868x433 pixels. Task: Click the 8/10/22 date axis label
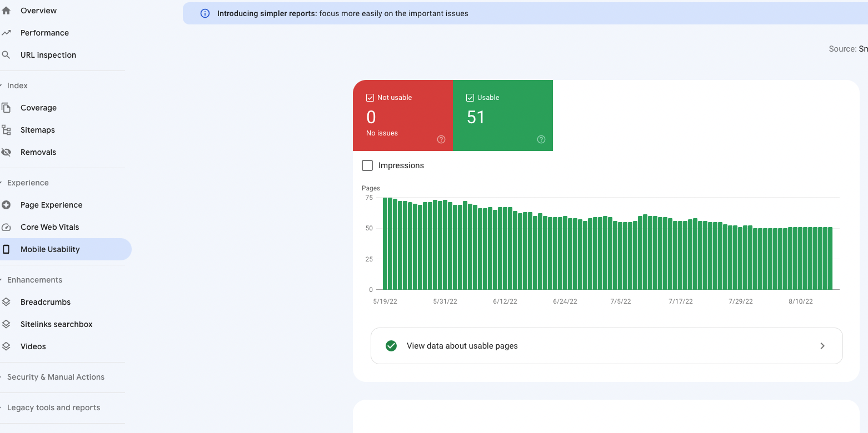coord(801,301)
